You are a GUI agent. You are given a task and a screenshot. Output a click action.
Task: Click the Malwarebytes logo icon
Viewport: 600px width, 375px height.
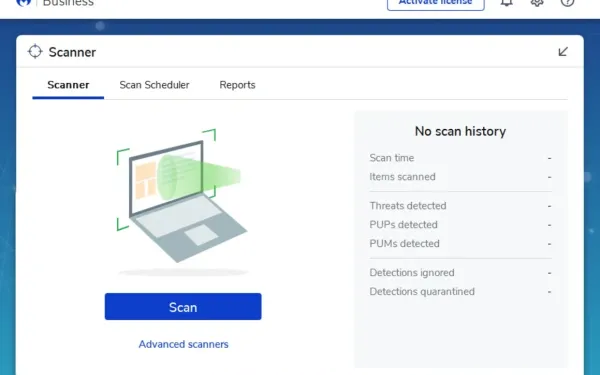coord(24,2)
